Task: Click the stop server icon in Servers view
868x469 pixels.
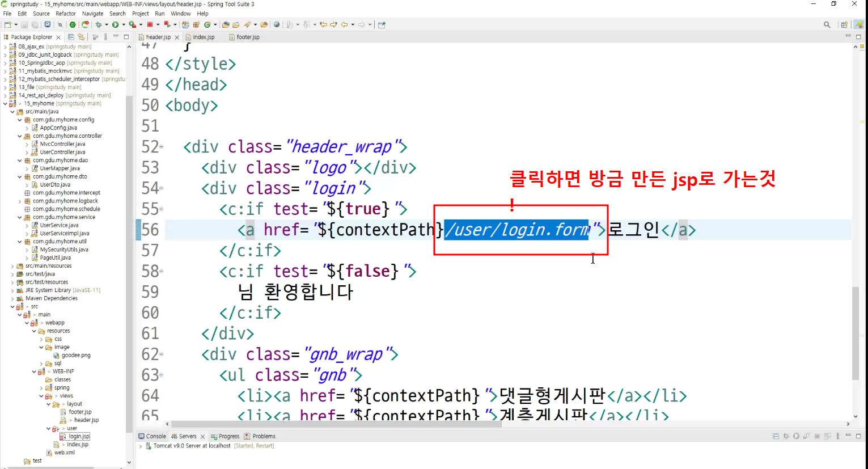Action: (x=817, y=436)
